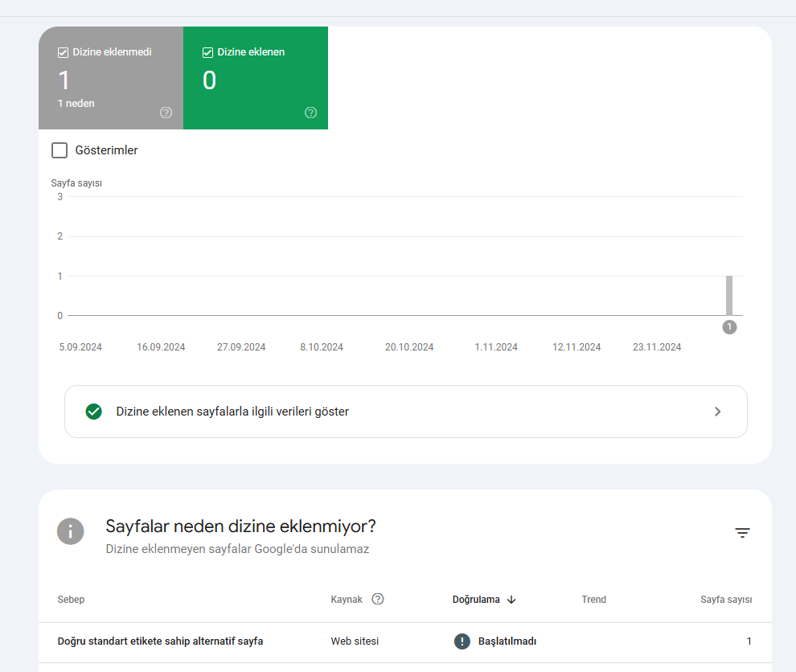
Task: Toggle the Dizine eklenen checkbox
Action: coord(207,52)
